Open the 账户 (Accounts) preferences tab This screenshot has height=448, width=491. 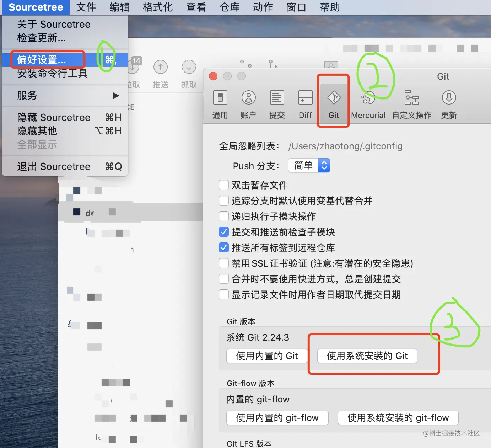pos(248,105)
